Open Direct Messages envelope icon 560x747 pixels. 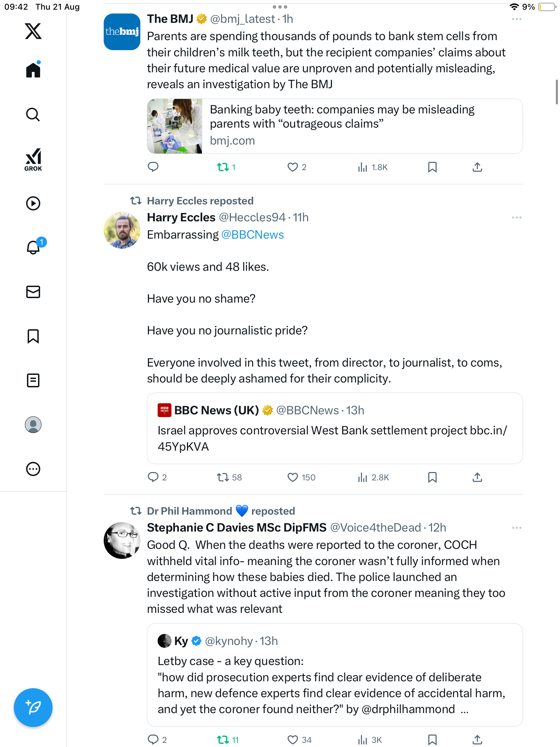point(33,292)
